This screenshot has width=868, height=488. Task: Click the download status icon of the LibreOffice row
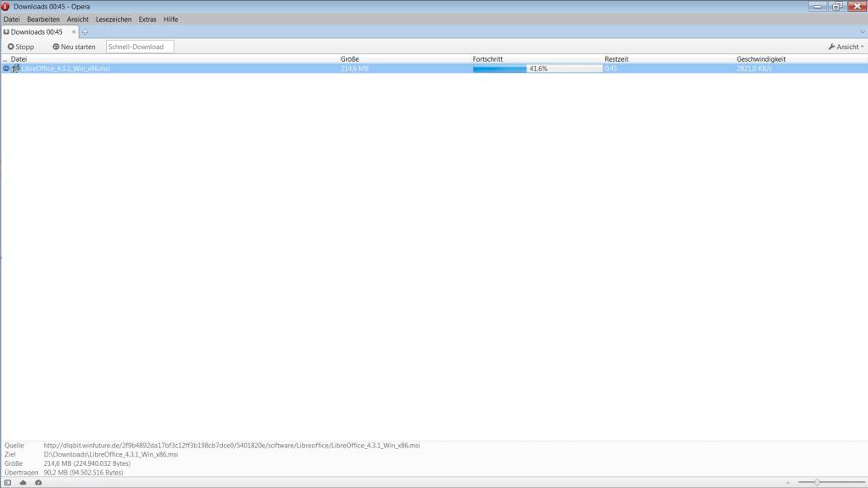(x=6, y=69)
